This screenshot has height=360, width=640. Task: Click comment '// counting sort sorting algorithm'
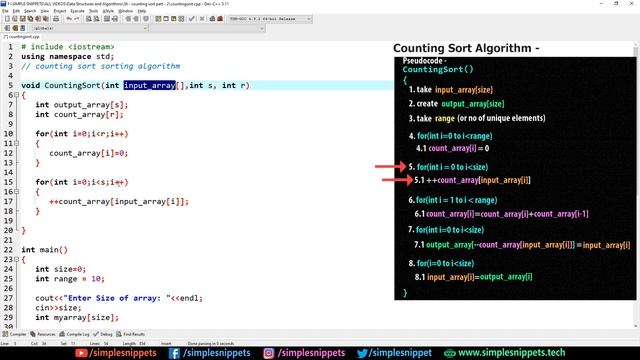pyautogui.click(x=100, y=66)
